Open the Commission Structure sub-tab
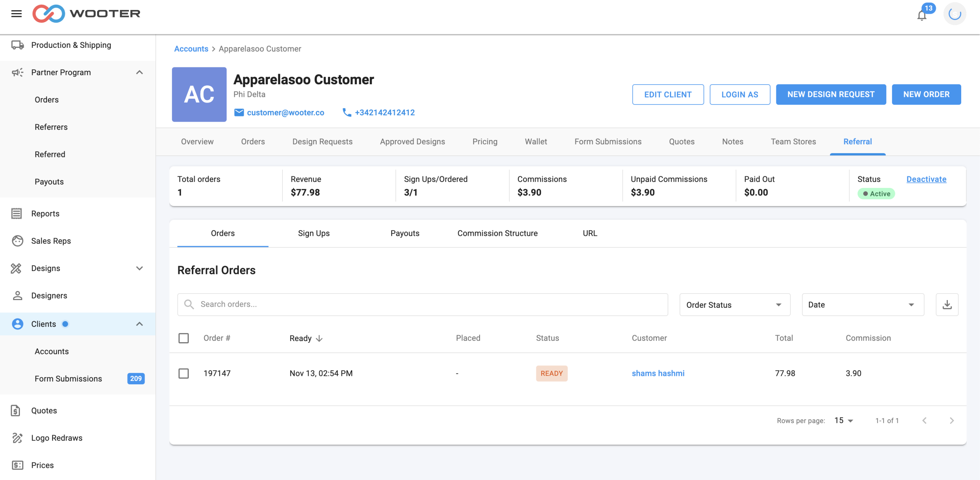 (497, 233)
